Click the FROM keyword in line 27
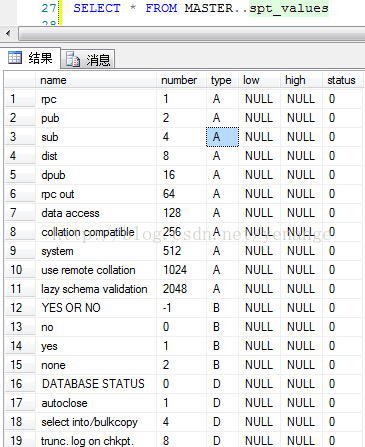The image size is (365, 447). click(161, 8)
